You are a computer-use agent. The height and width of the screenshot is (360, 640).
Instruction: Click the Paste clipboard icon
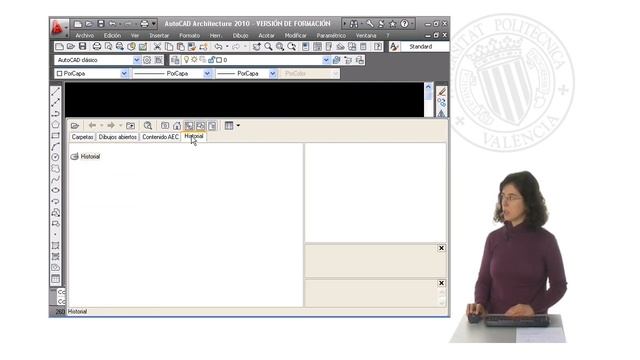point(180,47)
